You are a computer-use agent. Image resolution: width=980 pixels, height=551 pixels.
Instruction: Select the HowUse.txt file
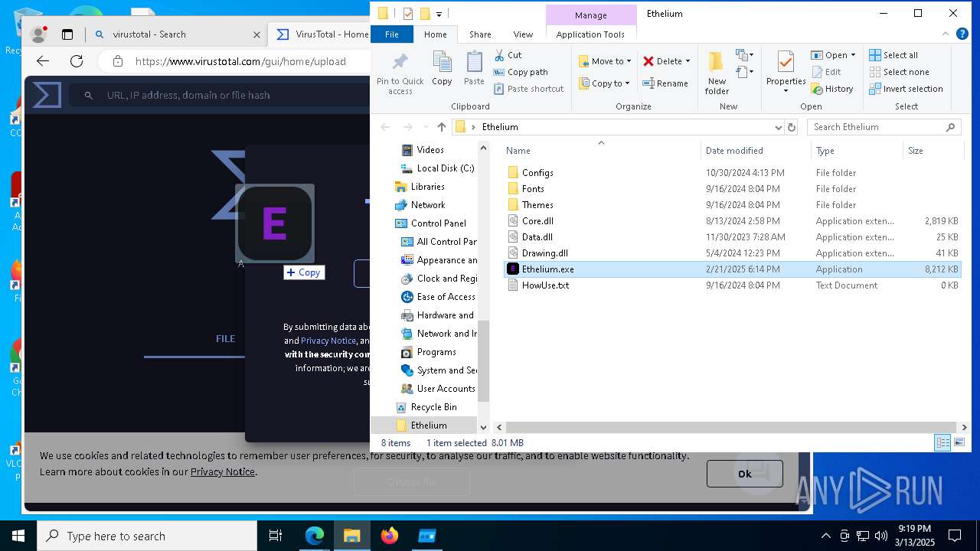pyautogui.click(x=545, y=285)
